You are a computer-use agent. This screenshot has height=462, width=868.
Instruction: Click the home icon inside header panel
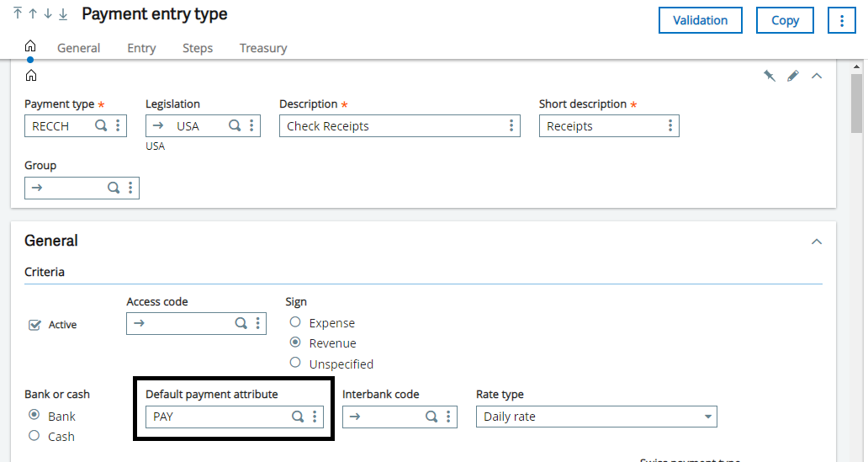(31, 76)
